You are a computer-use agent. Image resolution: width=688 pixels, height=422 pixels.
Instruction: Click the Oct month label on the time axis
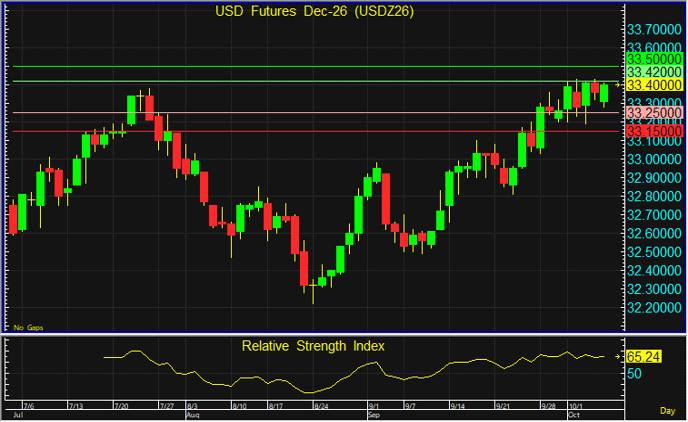(x=573, y=415)
